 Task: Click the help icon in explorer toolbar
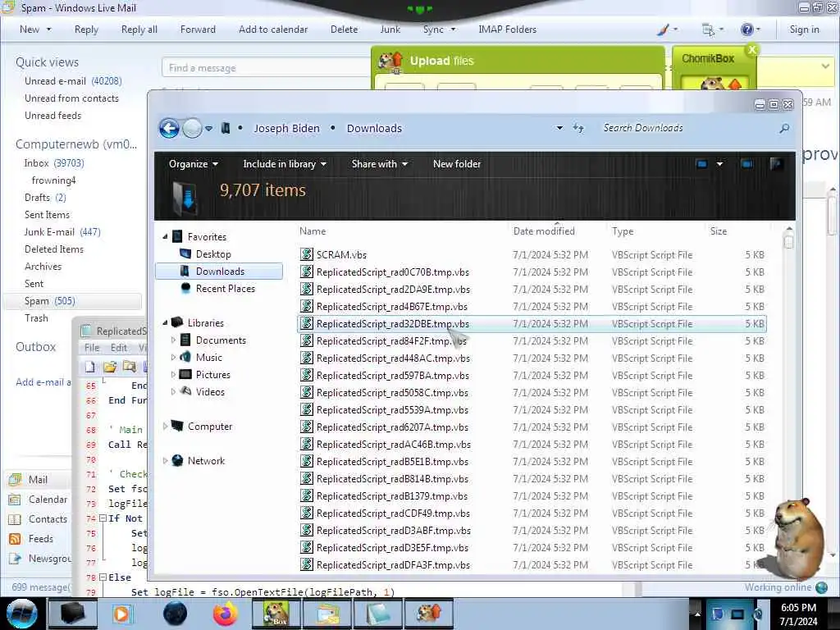(776, 164)
